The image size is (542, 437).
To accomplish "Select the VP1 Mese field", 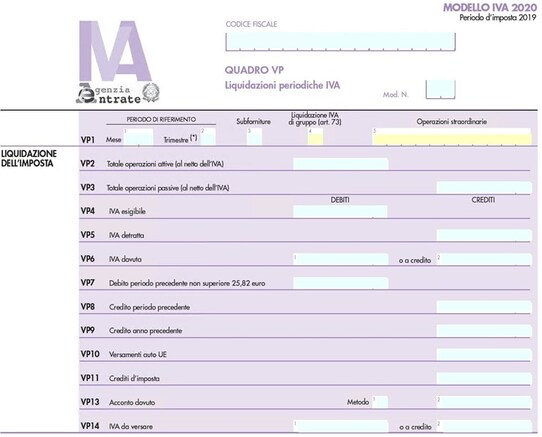I will [x=138, y=137].
